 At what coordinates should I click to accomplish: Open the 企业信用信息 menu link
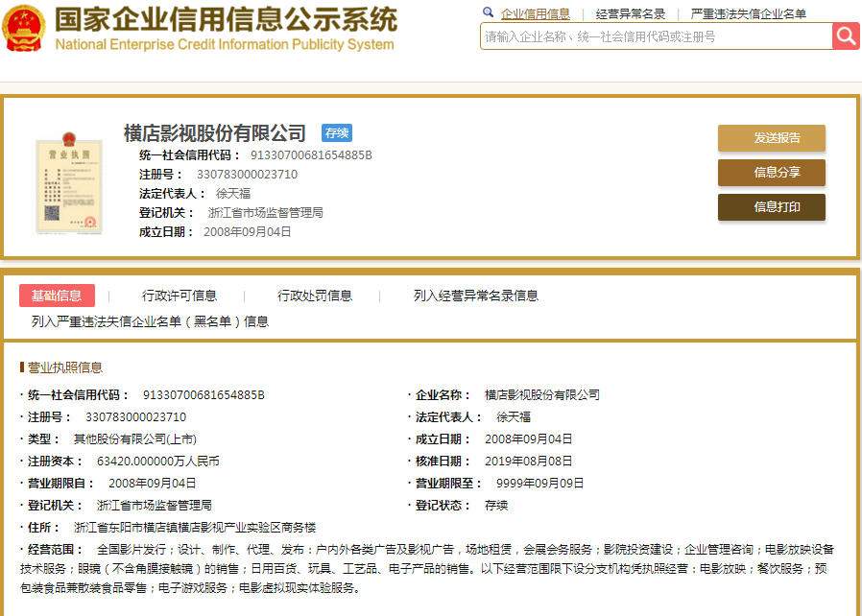pyautogui.click(x=538, y=13)
